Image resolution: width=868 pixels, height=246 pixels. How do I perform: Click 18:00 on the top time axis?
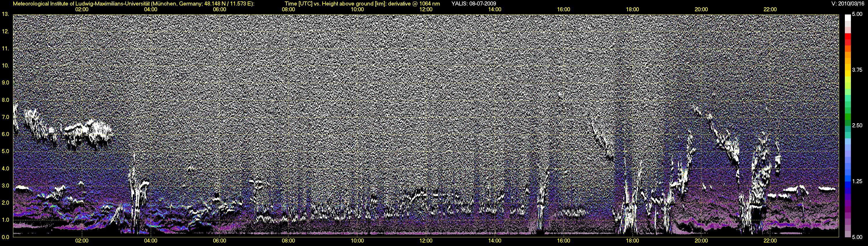(632, 10)
